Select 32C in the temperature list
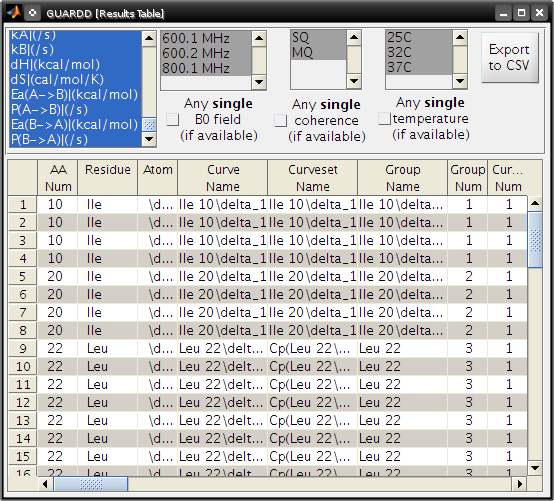This screenshot has width=554, height=501. pos(419,52)
